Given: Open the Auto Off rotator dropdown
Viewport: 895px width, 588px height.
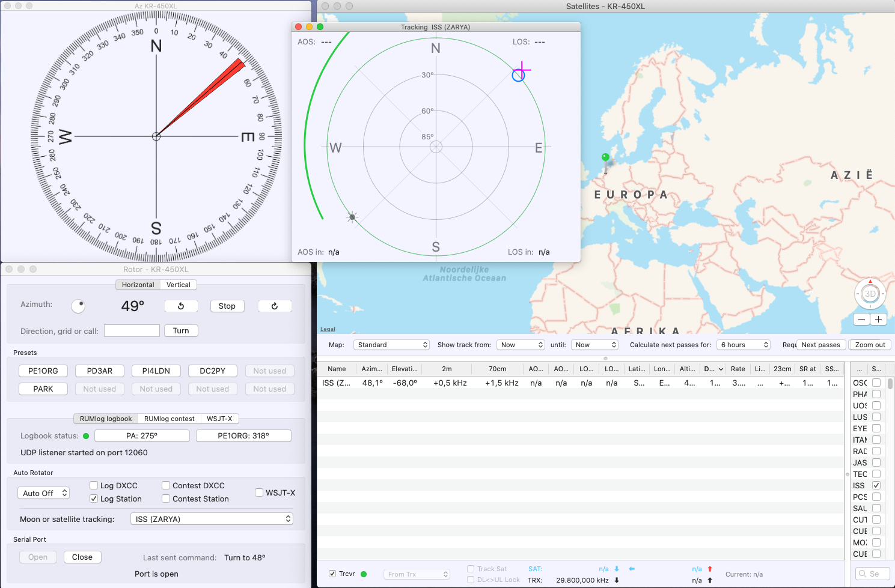Looking at the screenshot, I should click(43, 493).
